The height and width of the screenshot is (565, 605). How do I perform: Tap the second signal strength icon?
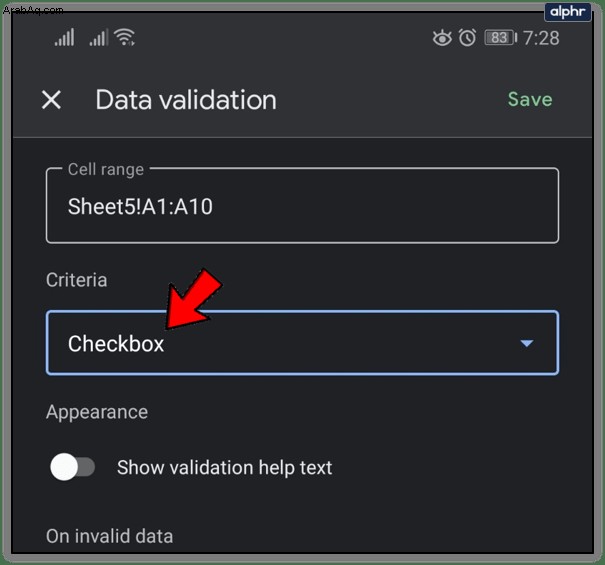point(98,38)
